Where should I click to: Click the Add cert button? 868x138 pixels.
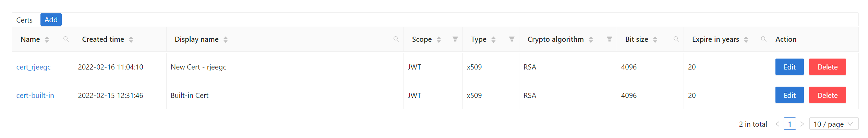click(51, 20)
